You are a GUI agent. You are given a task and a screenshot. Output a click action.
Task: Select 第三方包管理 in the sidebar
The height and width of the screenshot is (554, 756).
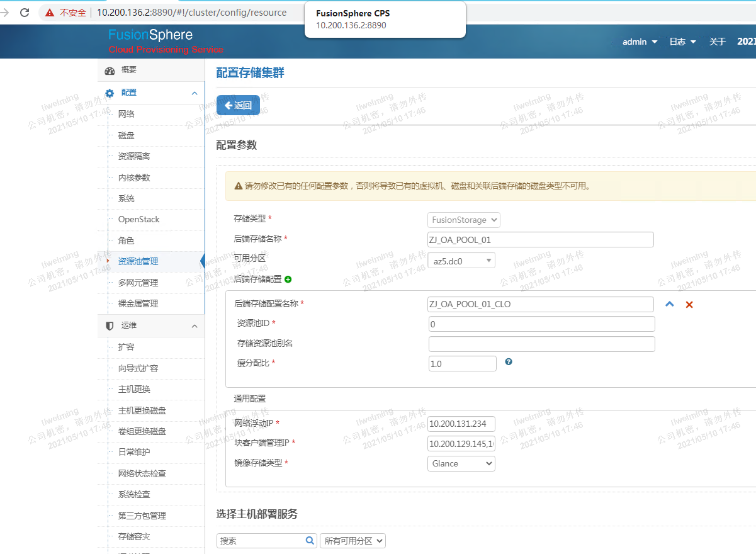[142, 516]
